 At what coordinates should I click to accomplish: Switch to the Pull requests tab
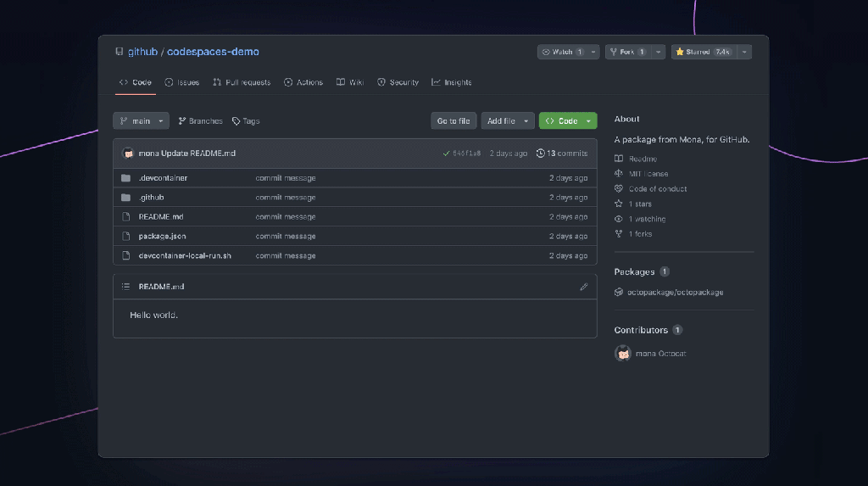(x=242, y=82)
